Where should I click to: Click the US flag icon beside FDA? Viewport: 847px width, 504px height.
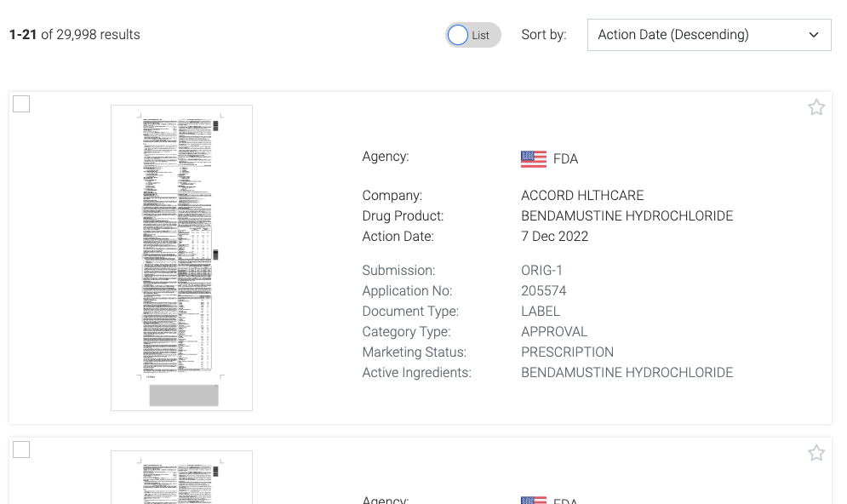pos(533,159)
